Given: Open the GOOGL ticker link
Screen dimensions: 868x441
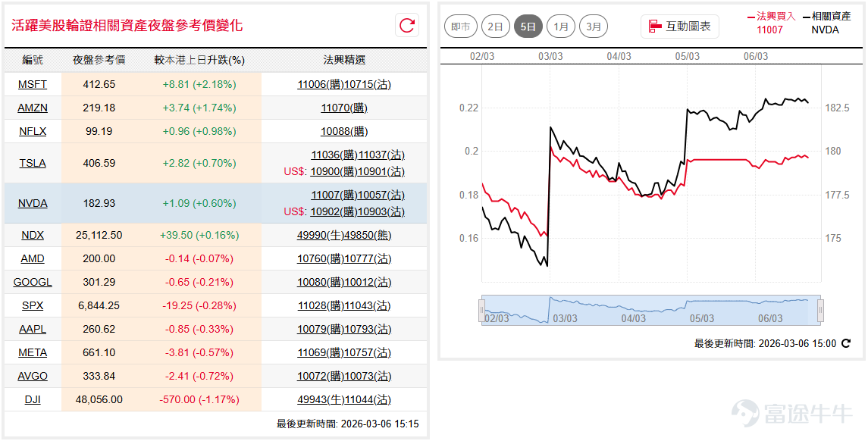Looking at the screenshot, I should 33,282.
